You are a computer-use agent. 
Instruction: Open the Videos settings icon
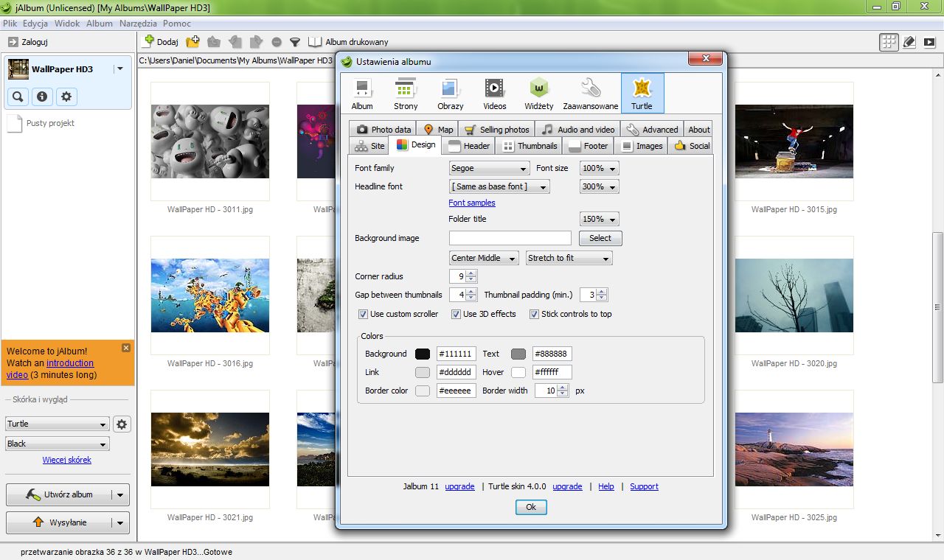(x=495, y=94)
